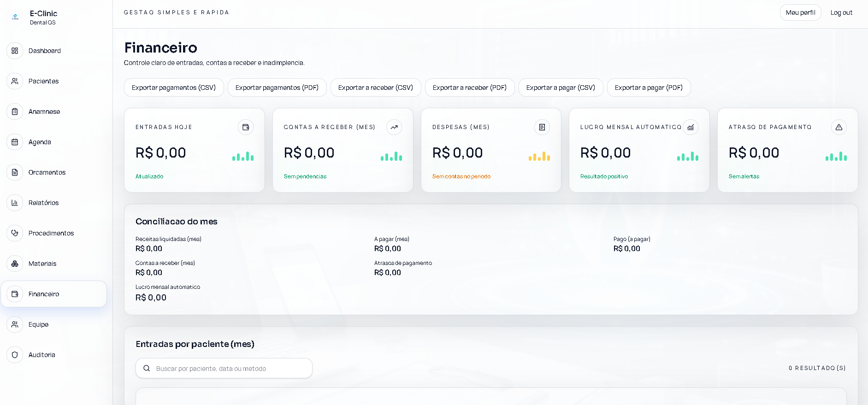Click the Auditoria shield icon
The height and width of the screenshot is (405, 868).
(x=15, y=355)
